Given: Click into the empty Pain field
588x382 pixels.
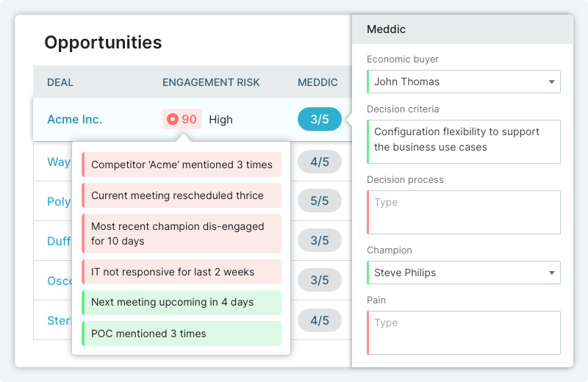Looking at the screenshot, I should coord(464,333).
